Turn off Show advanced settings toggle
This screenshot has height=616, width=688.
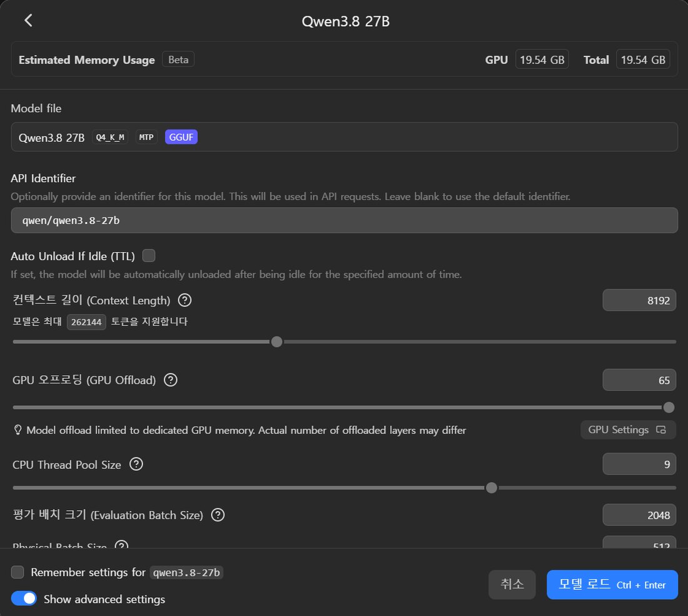pos(24,598)
